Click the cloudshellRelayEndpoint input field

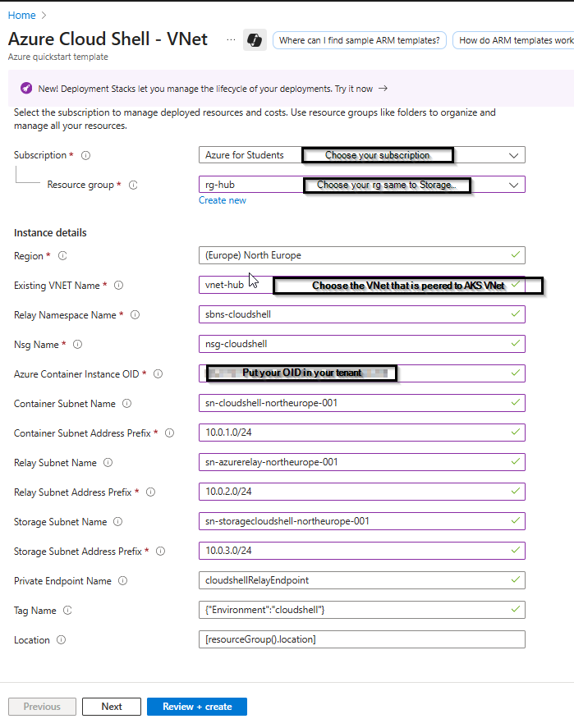click(x=362, y=580)
